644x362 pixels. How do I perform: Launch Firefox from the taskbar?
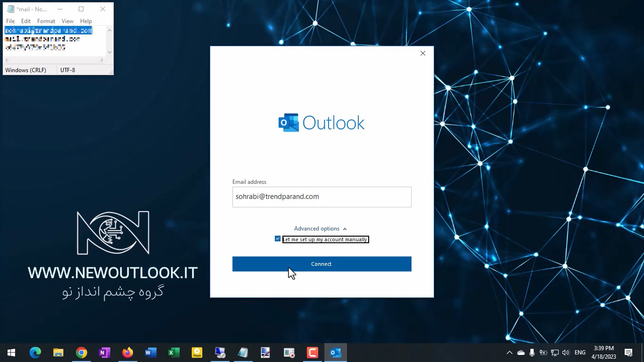127,353
